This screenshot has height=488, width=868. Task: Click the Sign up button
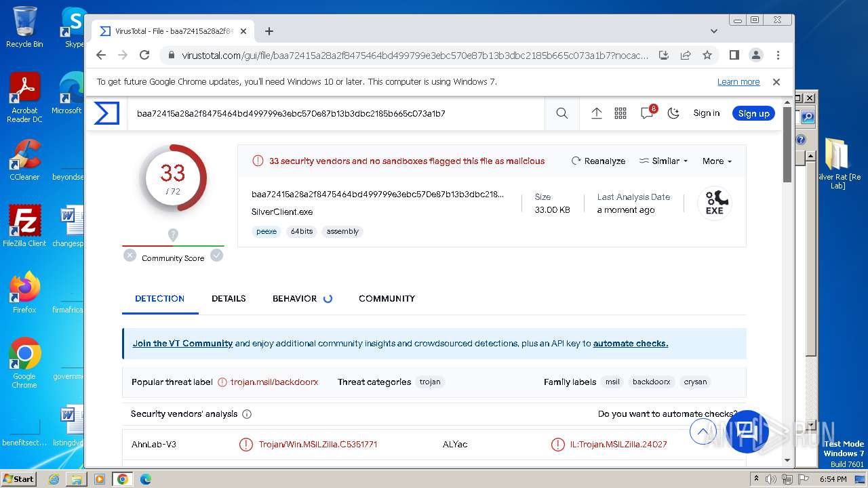point(753,113)
